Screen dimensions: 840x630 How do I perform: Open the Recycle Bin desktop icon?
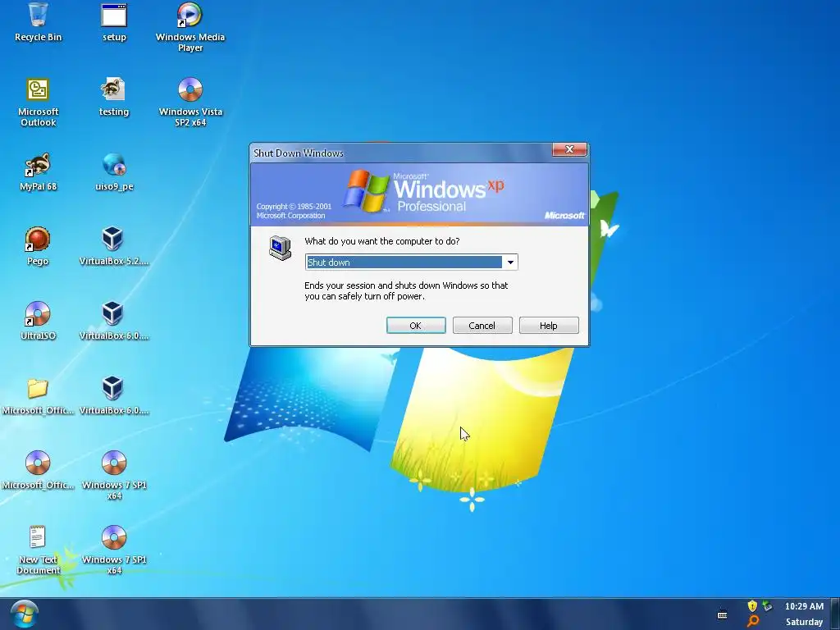(x=38, y=21)
